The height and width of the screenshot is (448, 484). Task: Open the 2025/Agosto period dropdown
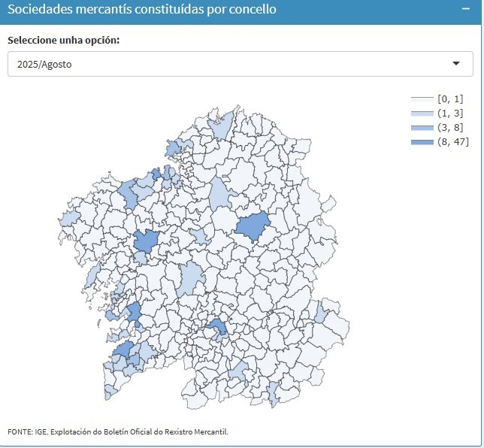tap(240, 64)
